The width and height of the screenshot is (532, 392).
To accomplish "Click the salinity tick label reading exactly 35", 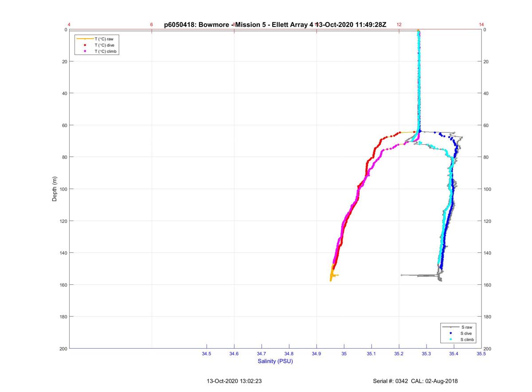I will pyautogui.click(x=344, y=353).
